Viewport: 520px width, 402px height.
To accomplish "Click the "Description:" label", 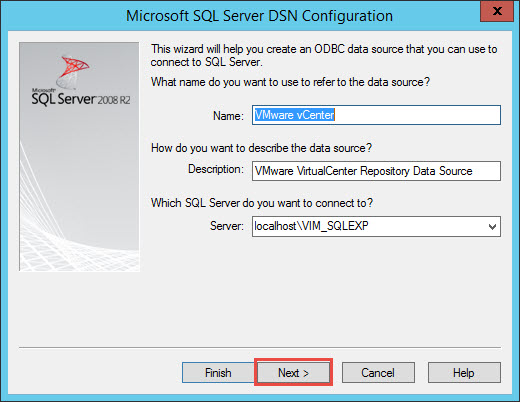I will [216, 169].
